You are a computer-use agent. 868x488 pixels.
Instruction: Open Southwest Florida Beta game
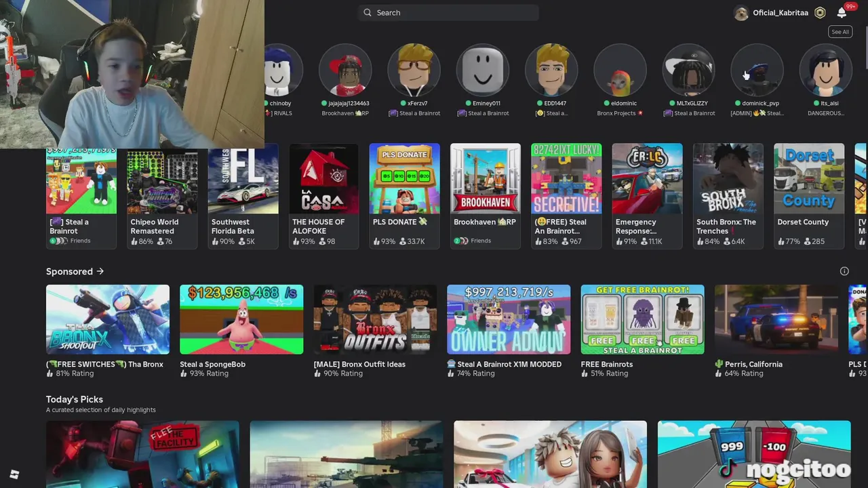243,196
